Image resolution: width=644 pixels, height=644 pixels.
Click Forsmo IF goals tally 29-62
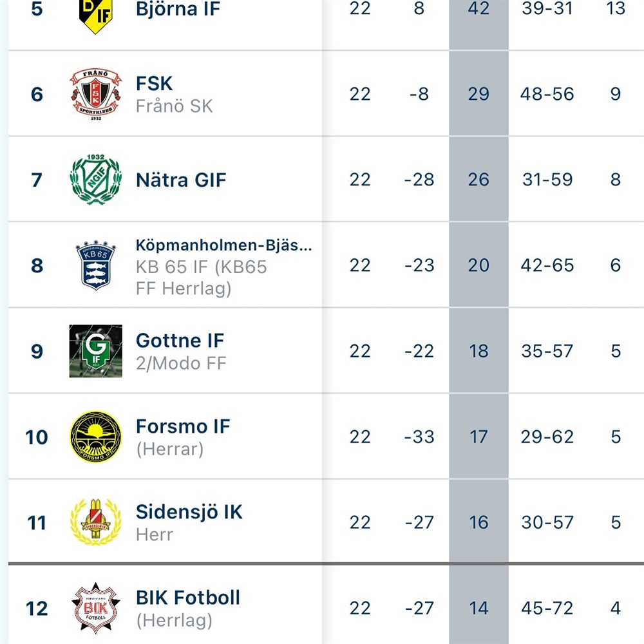click(x=547, y=437)
